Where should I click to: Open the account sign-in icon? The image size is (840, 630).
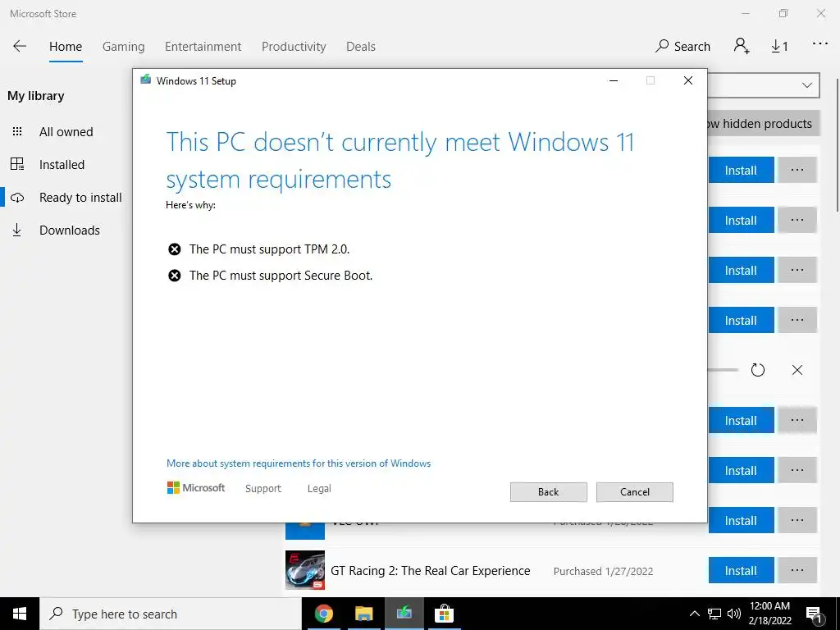click(742, 46)
